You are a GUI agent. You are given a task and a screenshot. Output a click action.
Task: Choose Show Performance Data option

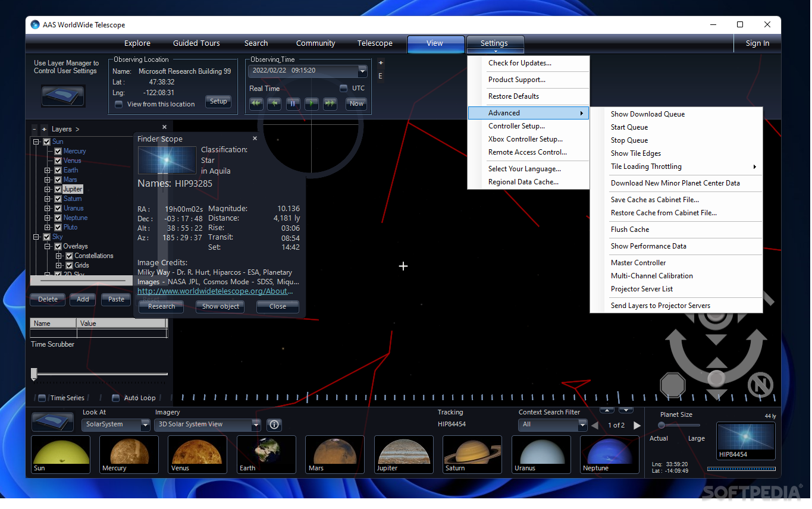click(x=676, y=246)
